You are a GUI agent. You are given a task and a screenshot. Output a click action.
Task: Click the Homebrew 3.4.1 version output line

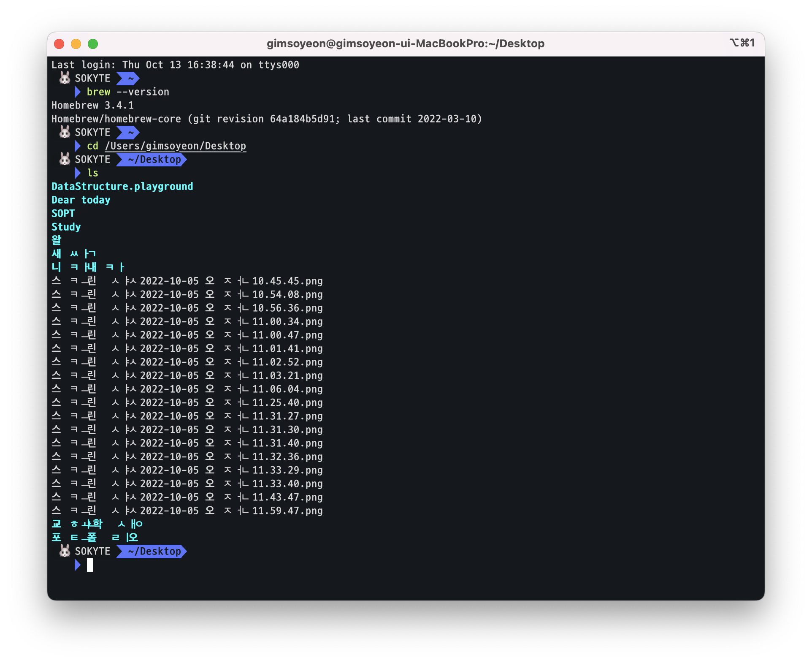click(x=92, y=105)
